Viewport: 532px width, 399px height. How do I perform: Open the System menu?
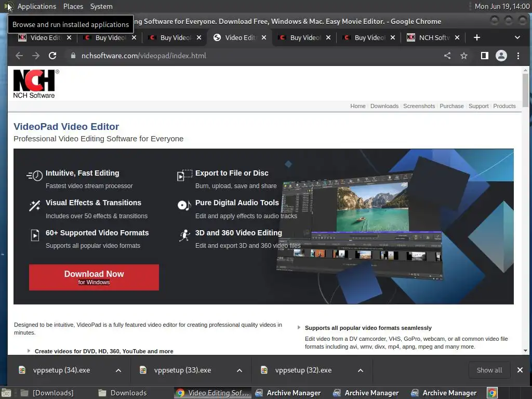(101, 6)
